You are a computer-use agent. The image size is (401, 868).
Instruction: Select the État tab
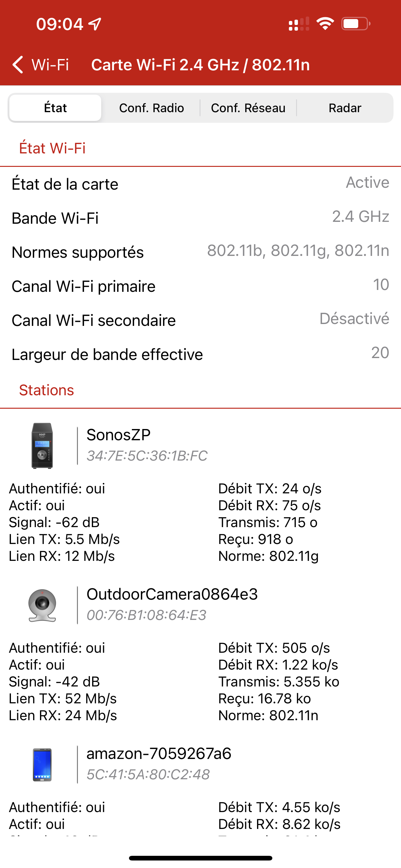pyautogui.click(x=56, y=108)
